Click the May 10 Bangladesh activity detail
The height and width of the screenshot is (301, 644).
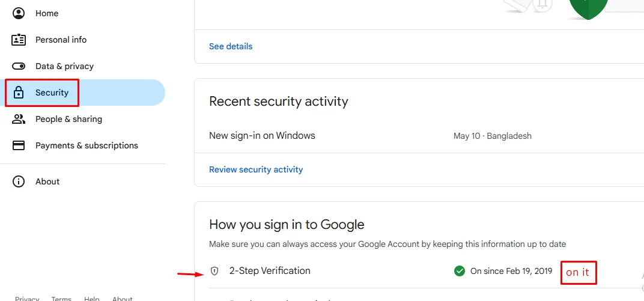492,136
